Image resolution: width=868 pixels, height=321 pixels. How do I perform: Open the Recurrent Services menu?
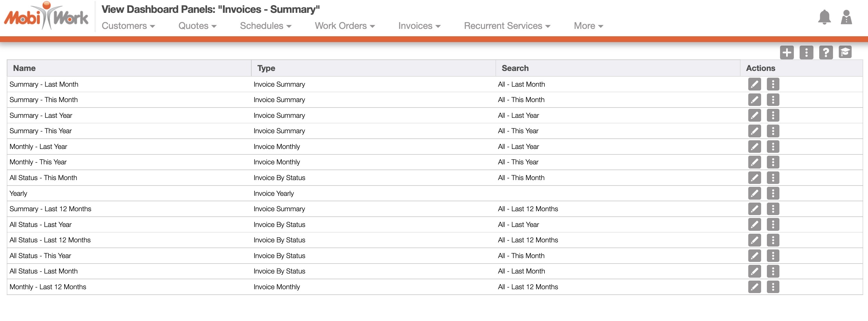507,26
